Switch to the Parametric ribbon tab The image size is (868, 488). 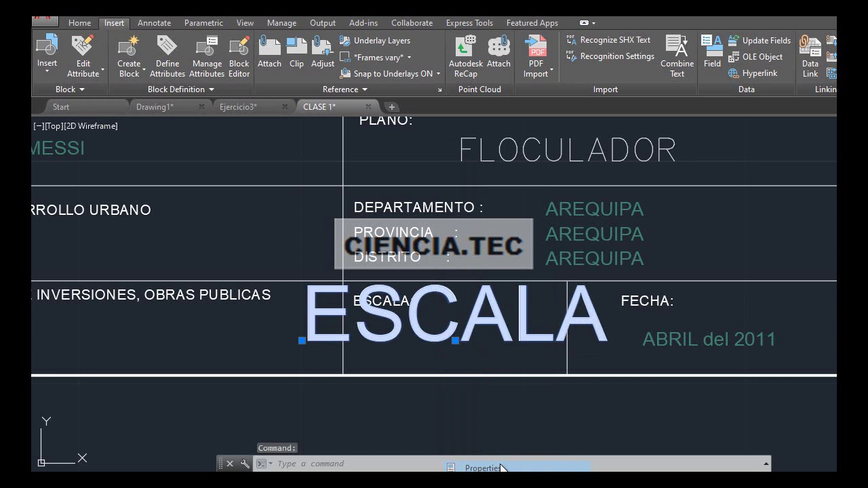pyautogui.click(x=203, y=23)
